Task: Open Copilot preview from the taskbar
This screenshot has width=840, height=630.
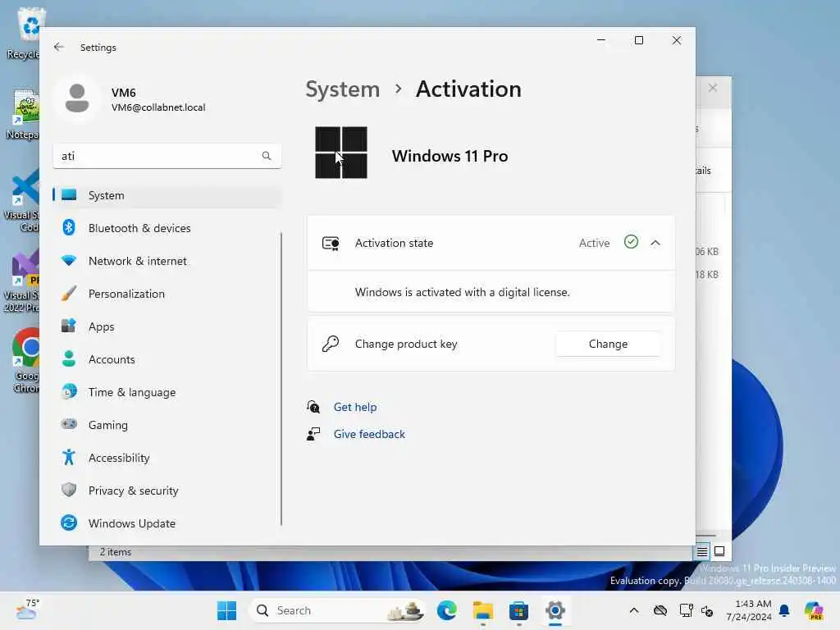Action: 813,610
